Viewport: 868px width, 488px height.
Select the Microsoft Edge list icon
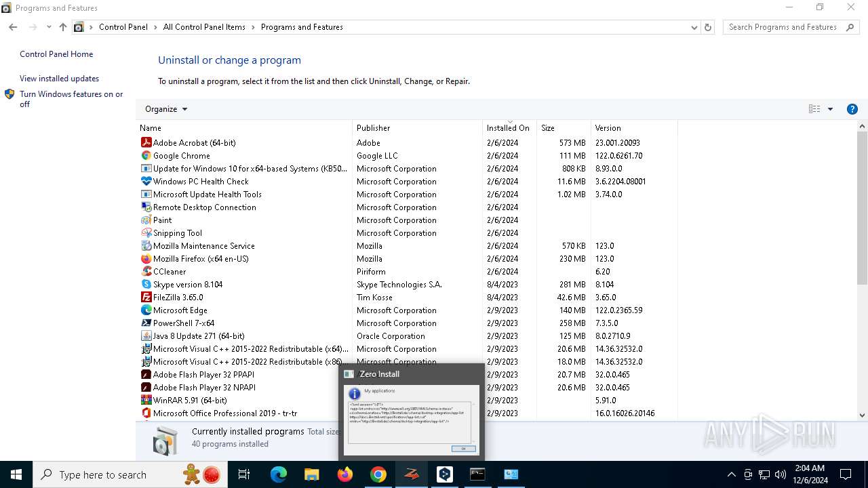point(146,310)
